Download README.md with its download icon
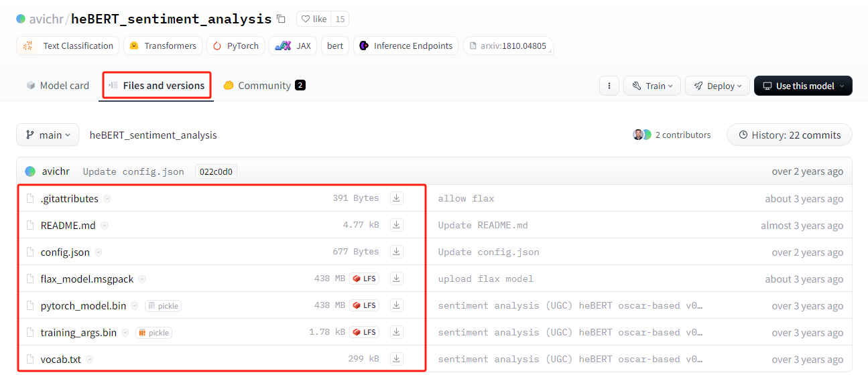Viewport: 868px width, 389px height. point(397,225)
